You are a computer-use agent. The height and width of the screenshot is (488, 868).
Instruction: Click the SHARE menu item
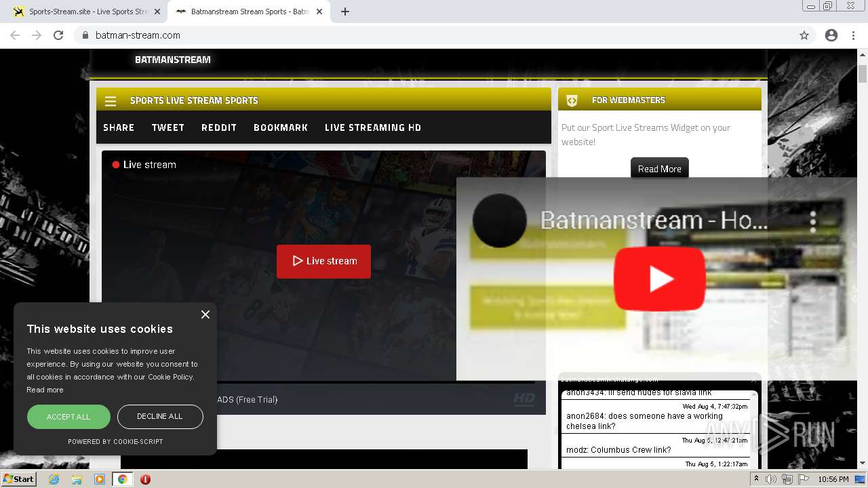point(119,127)
